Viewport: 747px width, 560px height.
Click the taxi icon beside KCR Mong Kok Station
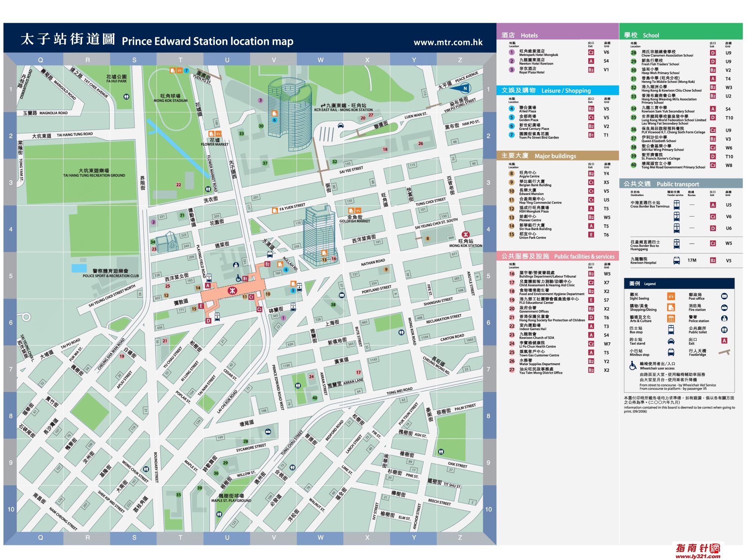point(341,125)
